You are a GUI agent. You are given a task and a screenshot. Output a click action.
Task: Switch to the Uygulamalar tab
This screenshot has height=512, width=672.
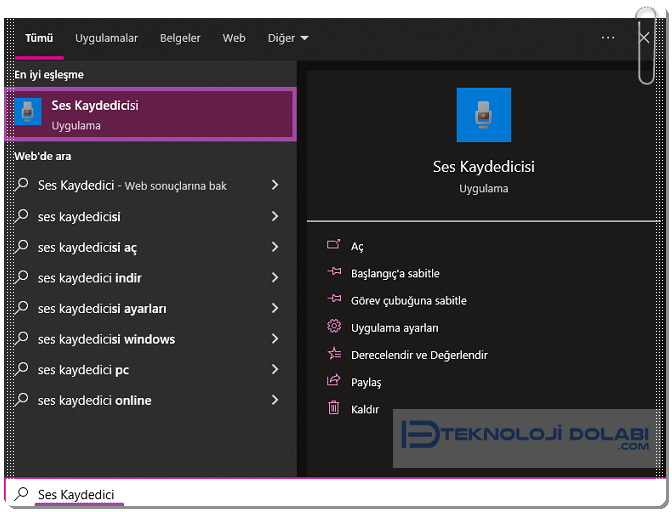[x=107, y=38]
